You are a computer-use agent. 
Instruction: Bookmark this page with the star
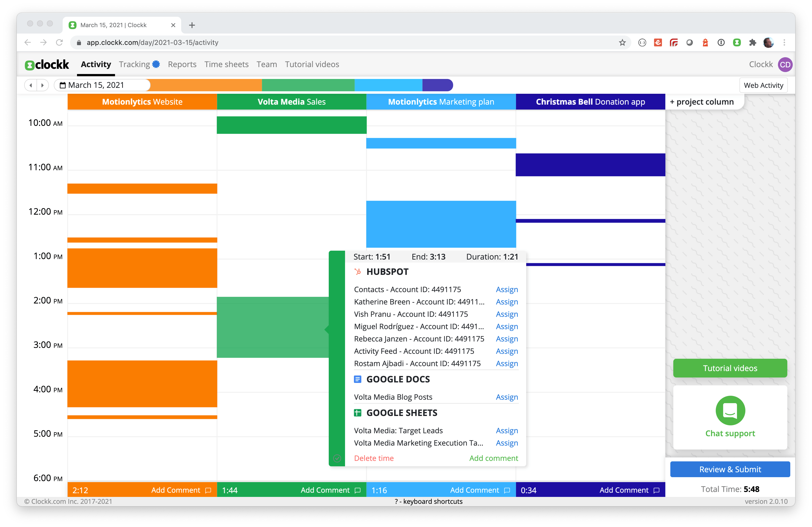pyautogui.click(x=623, y=42)
